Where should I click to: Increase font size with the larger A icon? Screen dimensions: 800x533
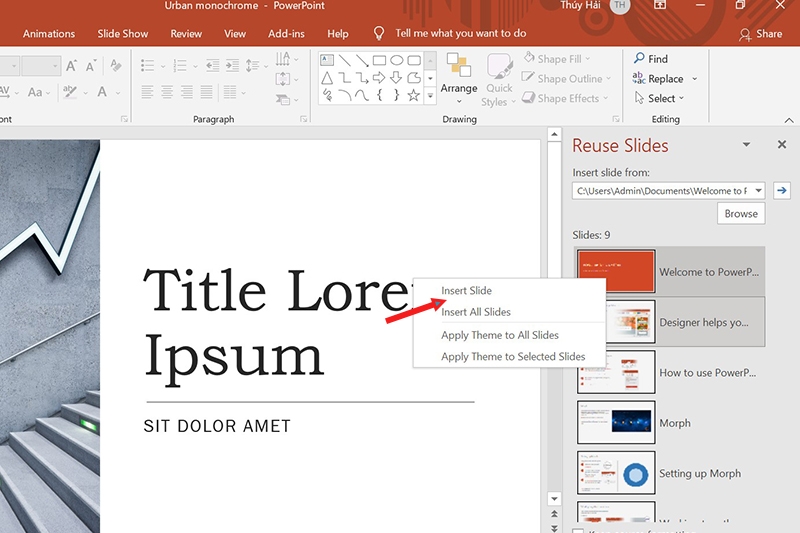point(71,66)
